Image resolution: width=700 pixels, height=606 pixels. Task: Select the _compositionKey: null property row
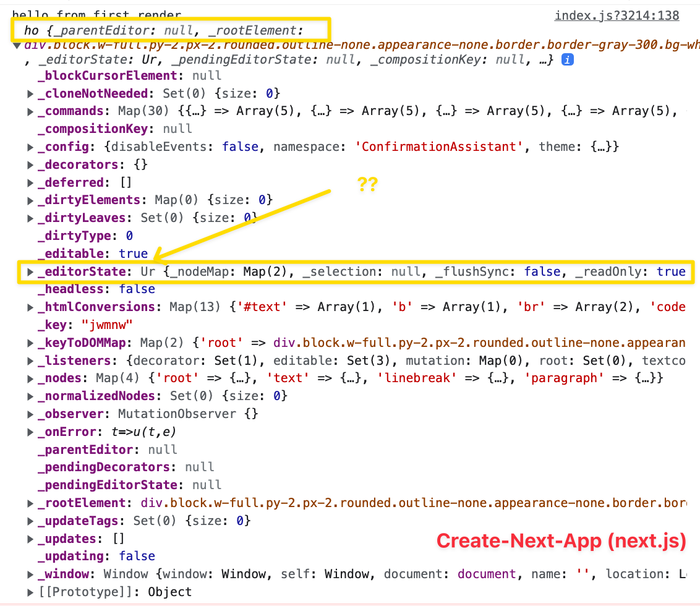[115, 129]
